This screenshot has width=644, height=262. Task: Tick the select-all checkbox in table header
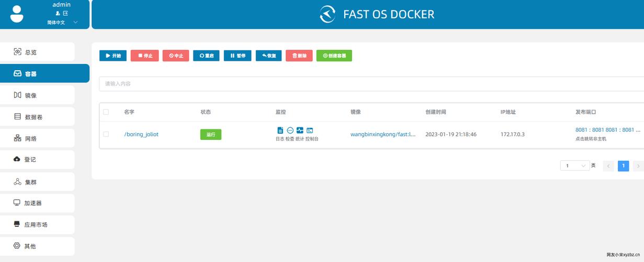(106, 112)
